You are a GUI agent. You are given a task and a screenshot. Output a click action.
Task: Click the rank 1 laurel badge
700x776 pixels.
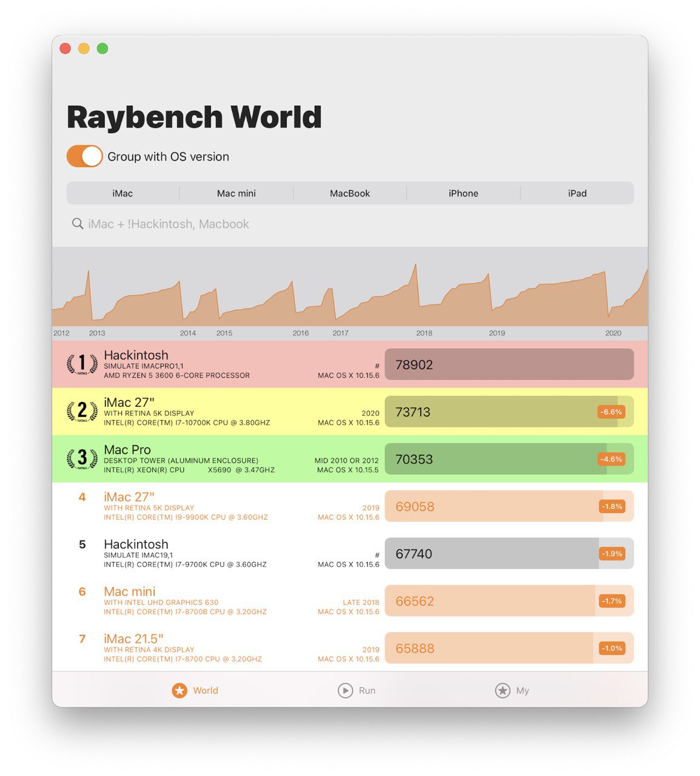pyautogui.click(x=82, y=364)
